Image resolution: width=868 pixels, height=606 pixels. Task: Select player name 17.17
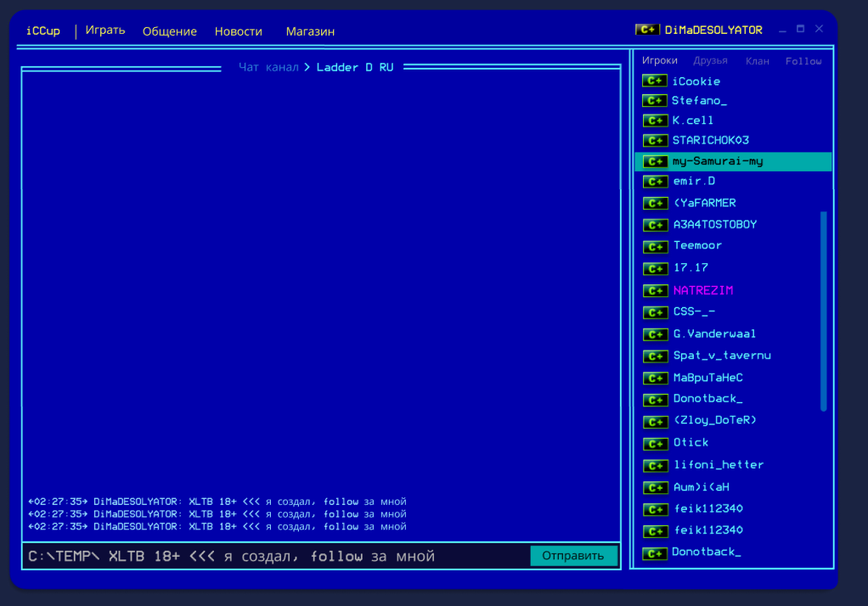pos(690,268)
